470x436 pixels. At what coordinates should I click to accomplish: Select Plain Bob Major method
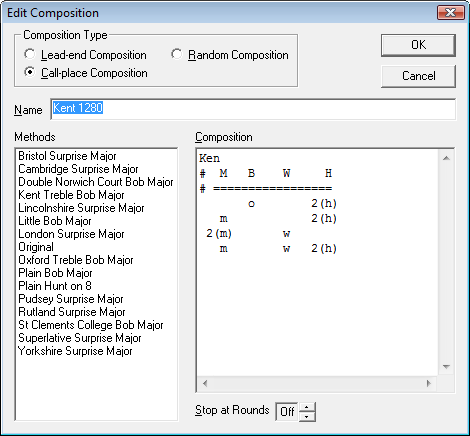click(55, 273)
